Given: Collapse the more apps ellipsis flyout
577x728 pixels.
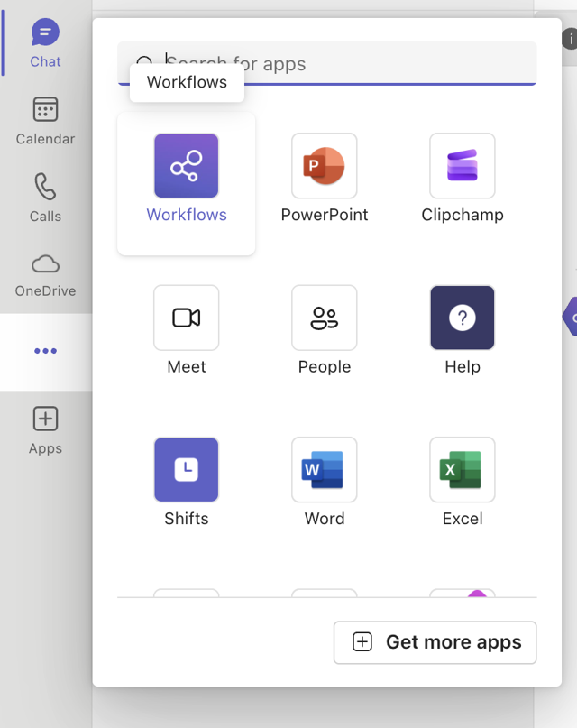Looking at the screenshot, I should click(x=45, y=351).
